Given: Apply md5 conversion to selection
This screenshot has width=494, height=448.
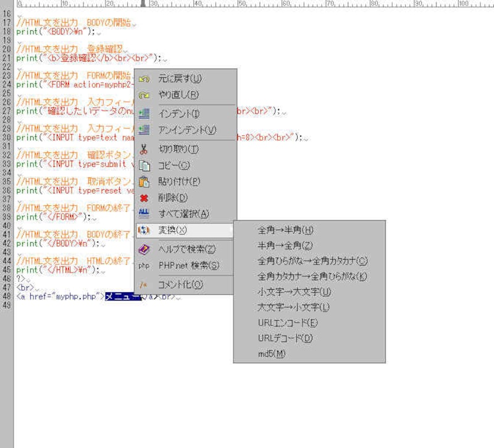Looking at the screenshot, I should (272, 353).
